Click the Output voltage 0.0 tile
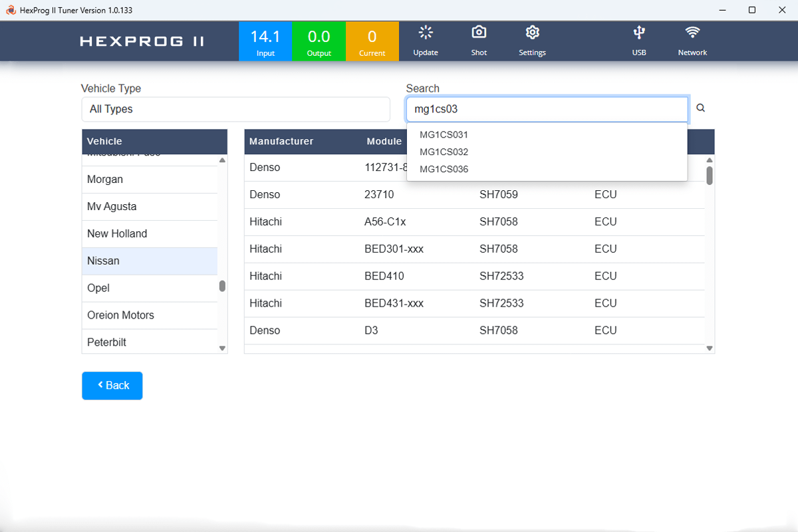 pos(319,41)
